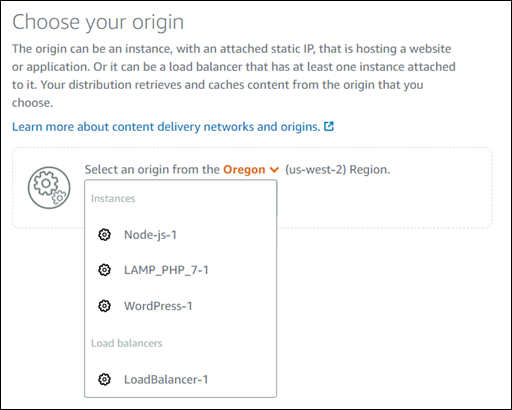Pick WordPress-1 from the instances list
Viewport: 512px width, 410px height.
pyautogui.click(x=180, y=306)
